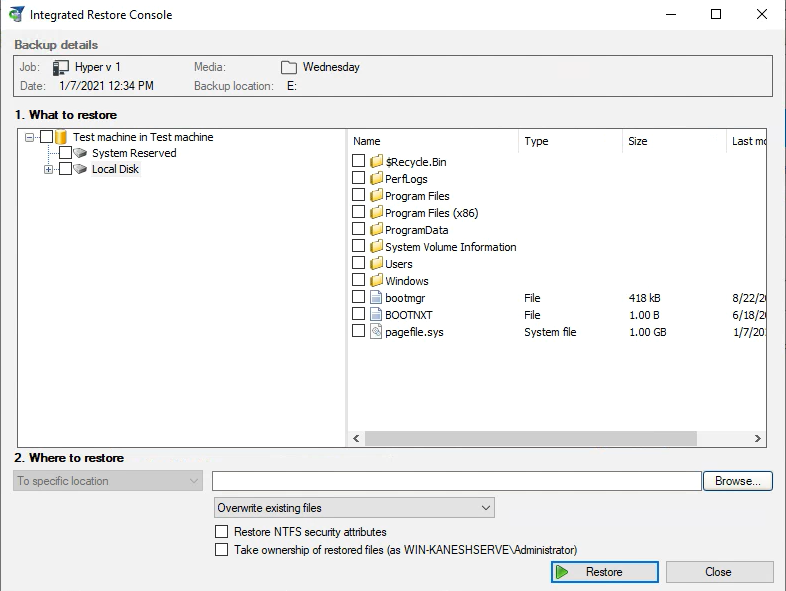Click the bootmgr file icon

(x=377, y=298)
